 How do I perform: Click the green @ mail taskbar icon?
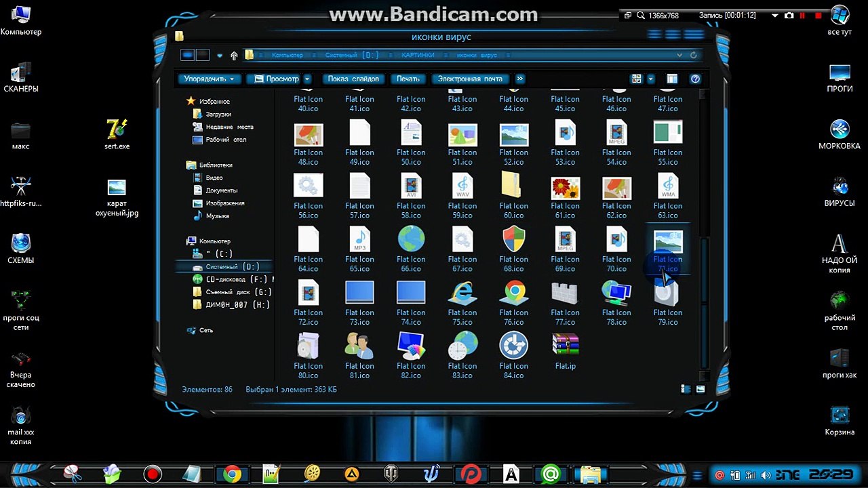tap(551, 474)
